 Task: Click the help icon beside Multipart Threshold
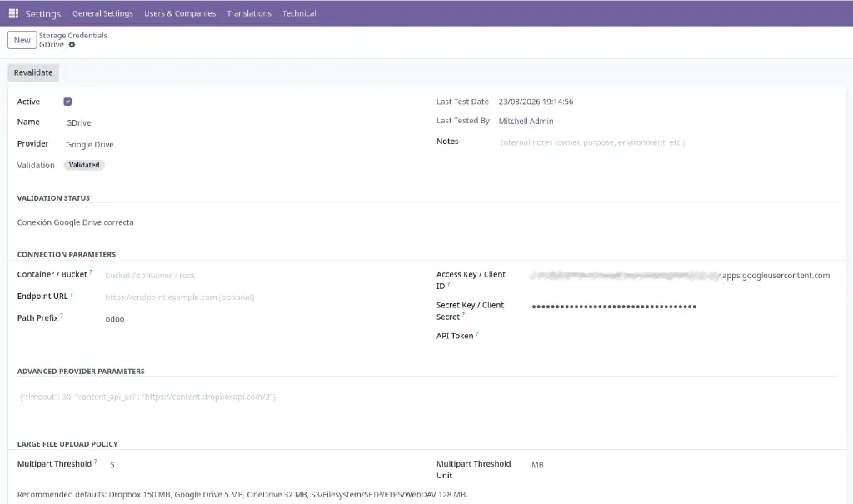tap(95, 462)
